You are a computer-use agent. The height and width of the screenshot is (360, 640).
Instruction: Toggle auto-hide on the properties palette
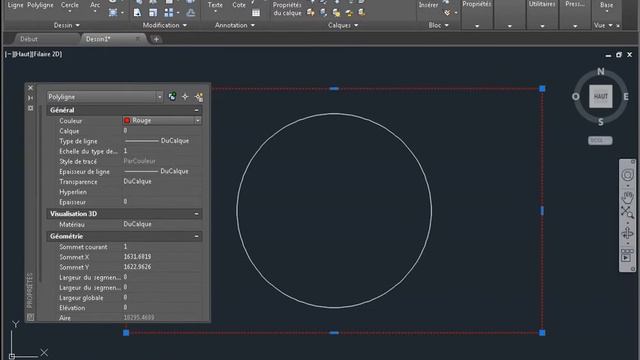[31, 98]
